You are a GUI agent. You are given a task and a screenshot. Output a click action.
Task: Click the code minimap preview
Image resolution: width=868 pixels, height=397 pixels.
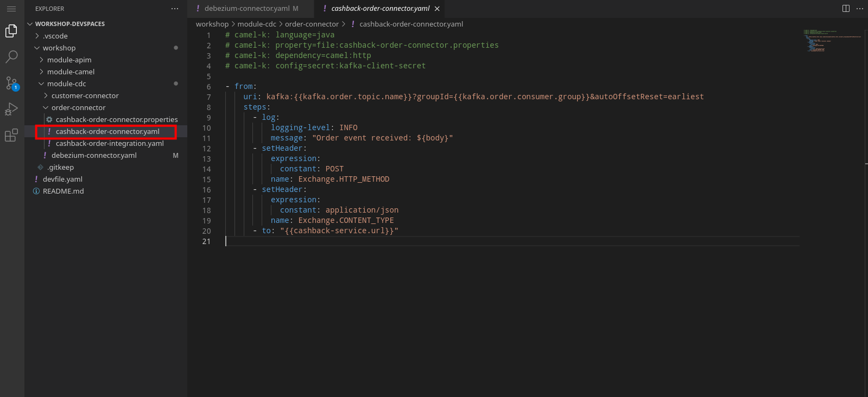(832, 41)
